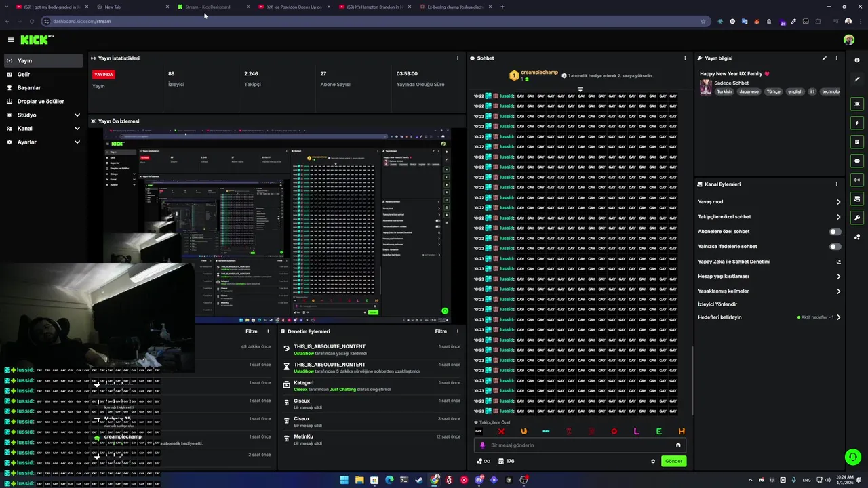Open the Başarılar sidebar item
The image size is (868, 488).
coord(42,88)
